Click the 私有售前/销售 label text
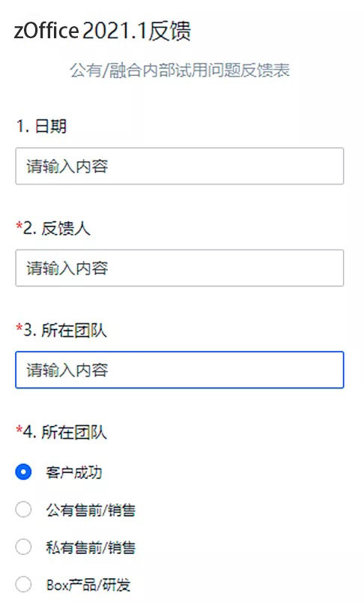Viewport: 364px width, 602px height. (x=91, y=547)
